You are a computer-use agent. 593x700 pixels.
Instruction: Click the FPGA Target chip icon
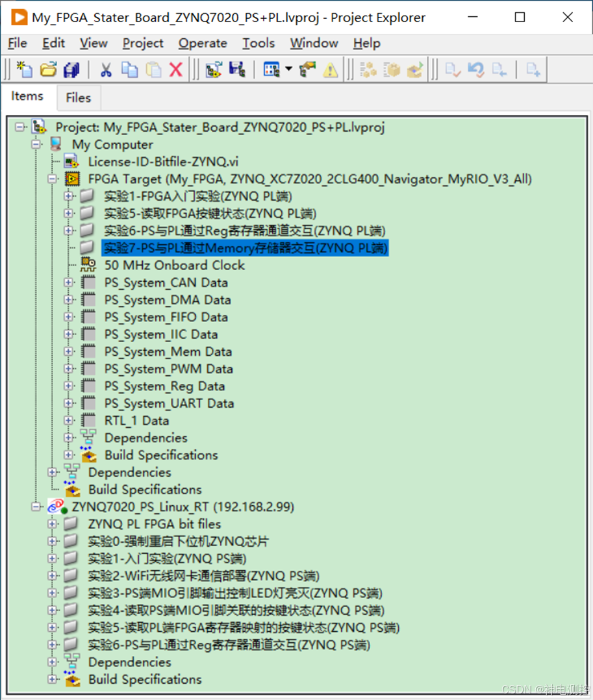click(72, 179)
